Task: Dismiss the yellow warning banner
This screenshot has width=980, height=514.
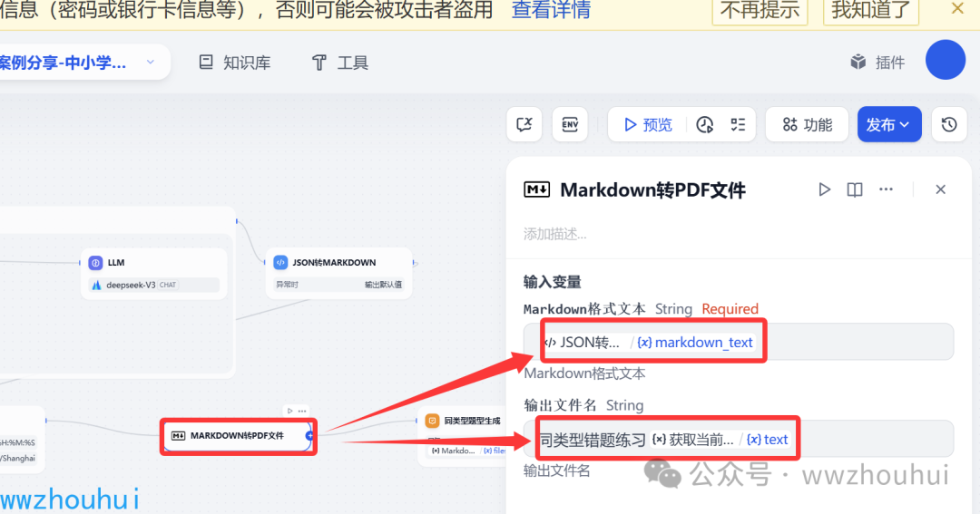Action: (957, 9)
